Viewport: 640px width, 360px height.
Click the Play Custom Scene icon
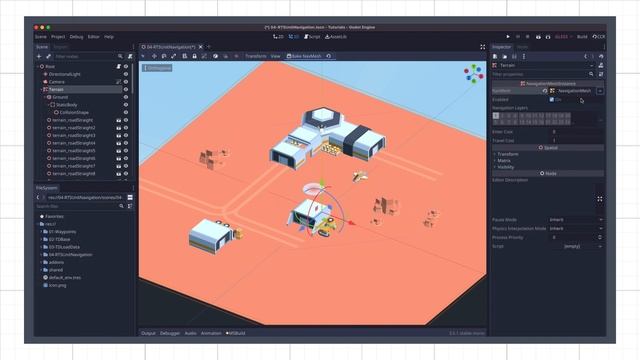pos(548,37)
